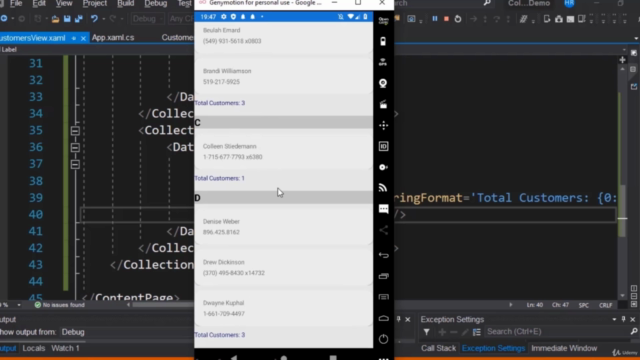
Task: Click the D group header in emulator
Action: click(x=283, y=198)
